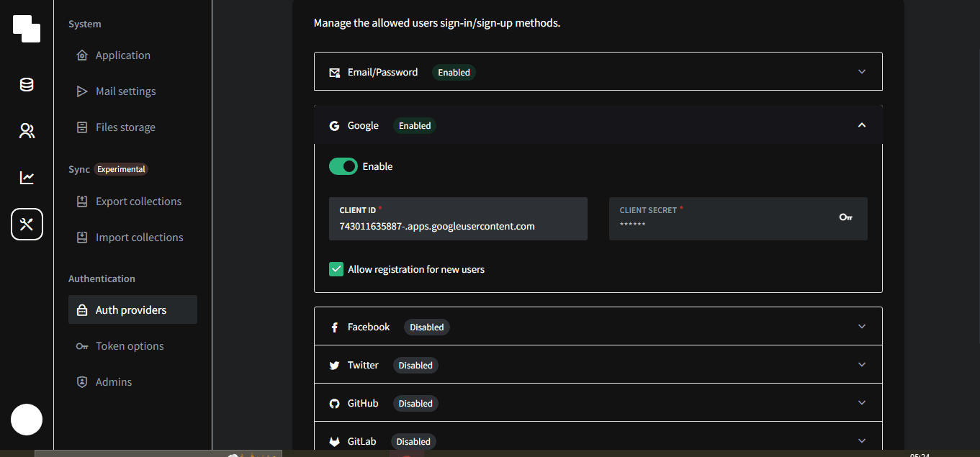The image size is (980, 457).
Task: Expand the Facebook provider chevron
Action: click(x=862, y=326)
